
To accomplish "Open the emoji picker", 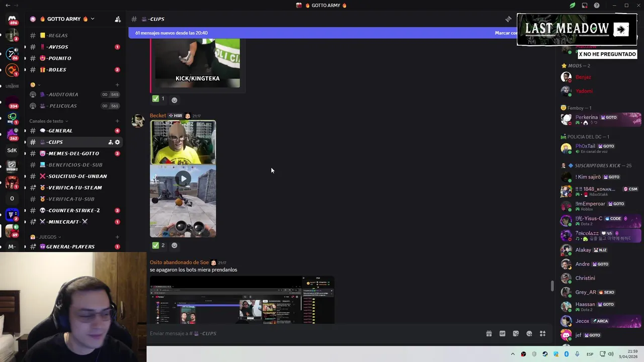I will [x=529, y=333].
